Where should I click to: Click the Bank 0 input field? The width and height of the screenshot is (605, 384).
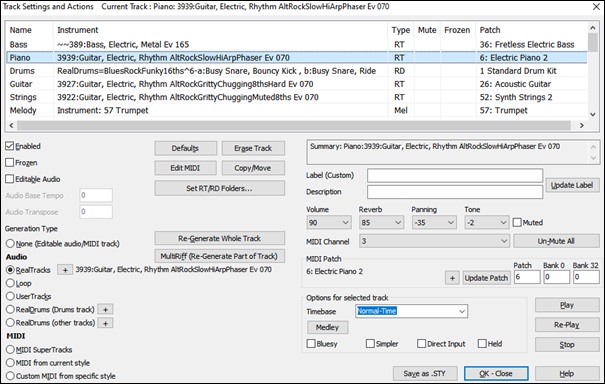click(556, 277)
